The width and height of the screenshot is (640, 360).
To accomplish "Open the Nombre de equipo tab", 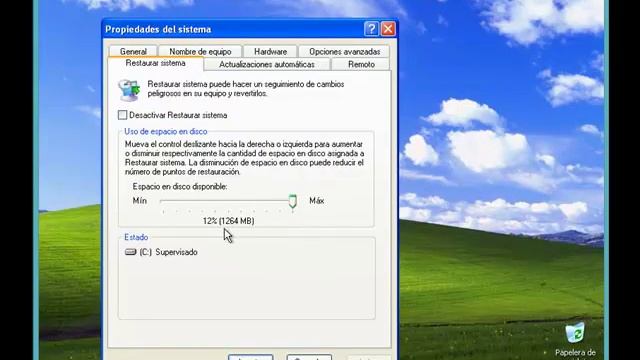I will coord(200,51).
